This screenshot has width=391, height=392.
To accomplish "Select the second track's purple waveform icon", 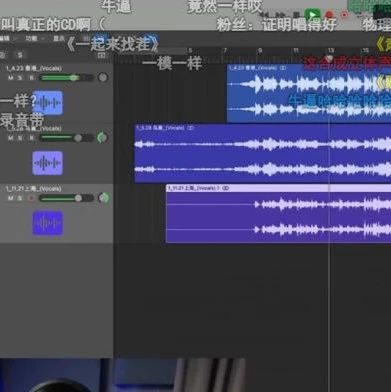I will click(x=48, y=163).
